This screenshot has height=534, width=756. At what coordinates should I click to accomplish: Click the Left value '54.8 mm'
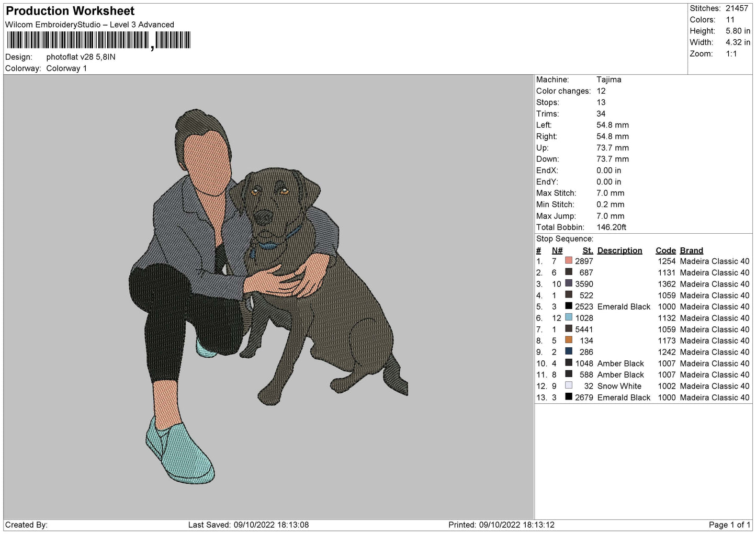613,125
